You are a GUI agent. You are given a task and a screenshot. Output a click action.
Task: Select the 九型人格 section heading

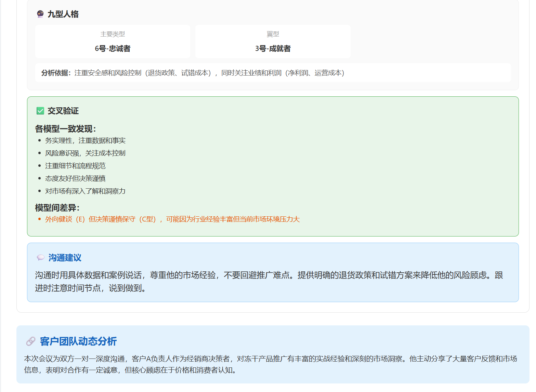tap(63, 14)
